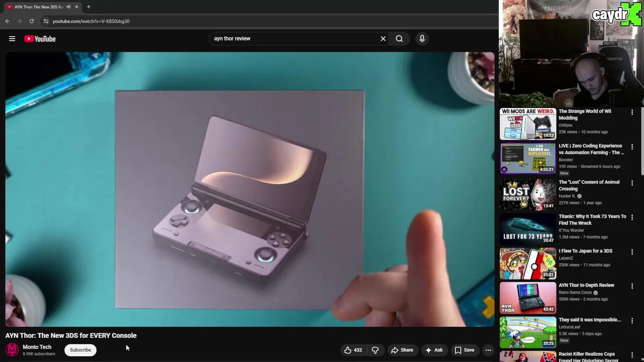This screenshot has height=362, width=644.
Task: View site information icon in address bar
Action: point(46,21)
